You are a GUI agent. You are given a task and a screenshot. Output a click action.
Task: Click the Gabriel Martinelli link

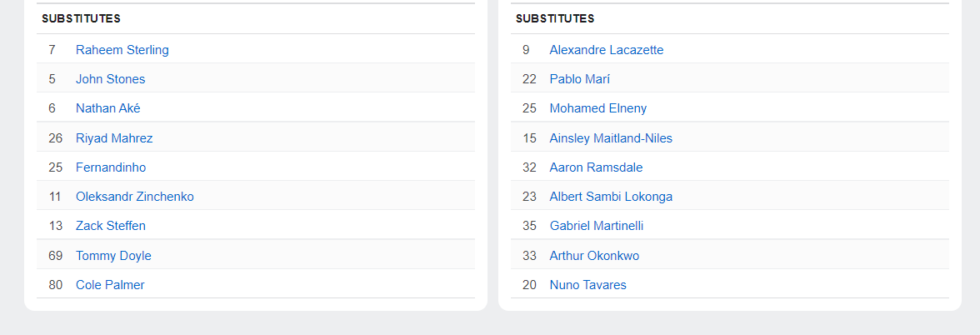coord(596,226)
